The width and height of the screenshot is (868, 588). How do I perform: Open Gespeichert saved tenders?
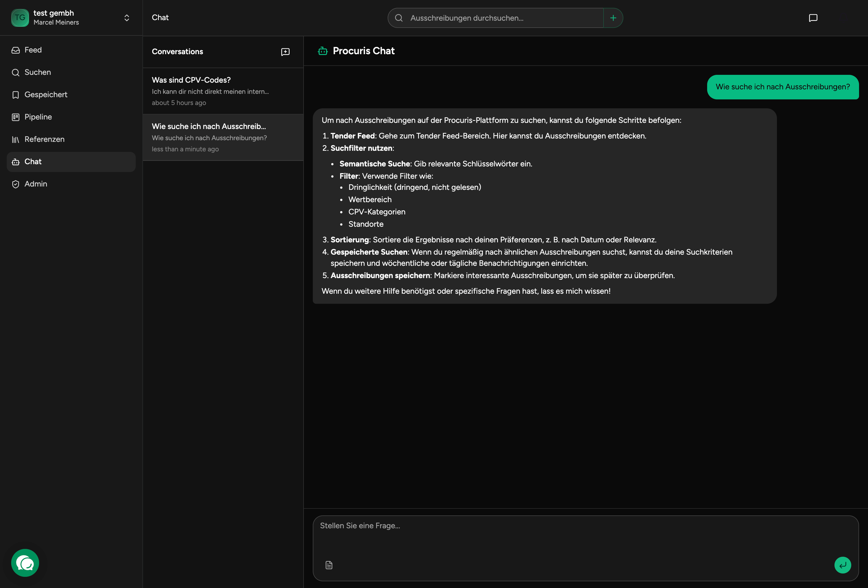tap(46, 95)
